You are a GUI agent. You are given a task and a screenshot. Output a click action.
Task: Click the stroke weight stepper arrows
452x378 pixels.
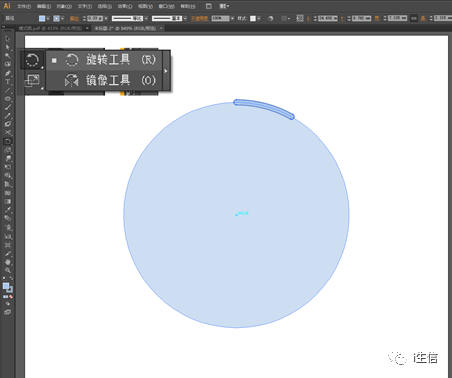coord(84,18)
